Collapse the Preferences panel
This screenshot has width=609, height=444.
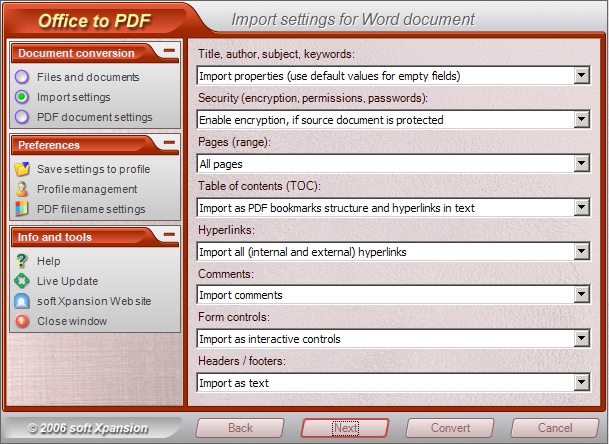tap(169, 144)
